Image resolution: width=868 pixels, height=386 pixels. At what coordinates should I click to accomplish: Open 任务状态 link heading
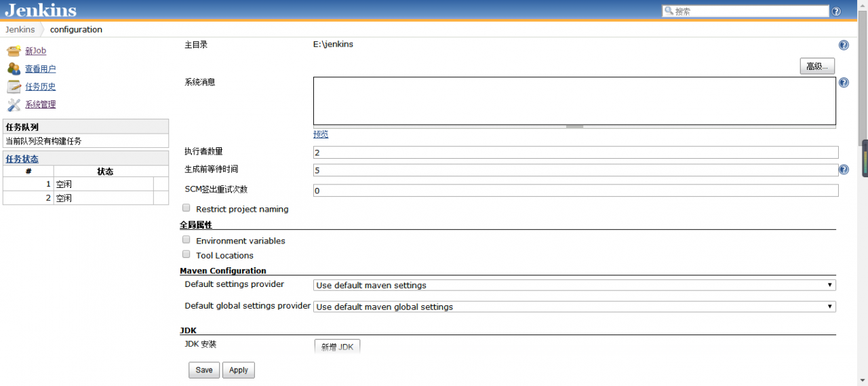tap(22, 159)
